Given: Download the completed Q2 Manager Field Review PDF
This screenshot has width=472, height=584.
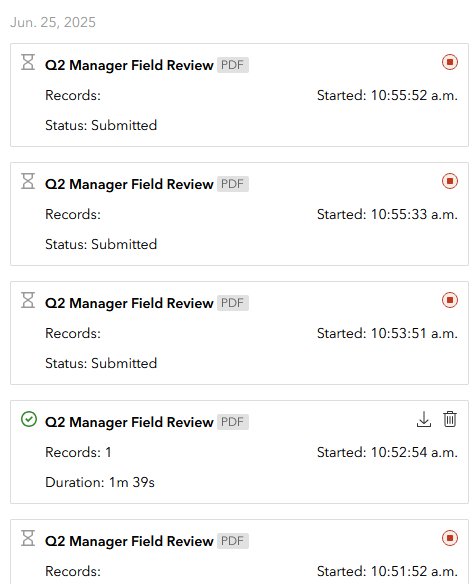Looking at the screenshot, I should click(x=424, y=419).
